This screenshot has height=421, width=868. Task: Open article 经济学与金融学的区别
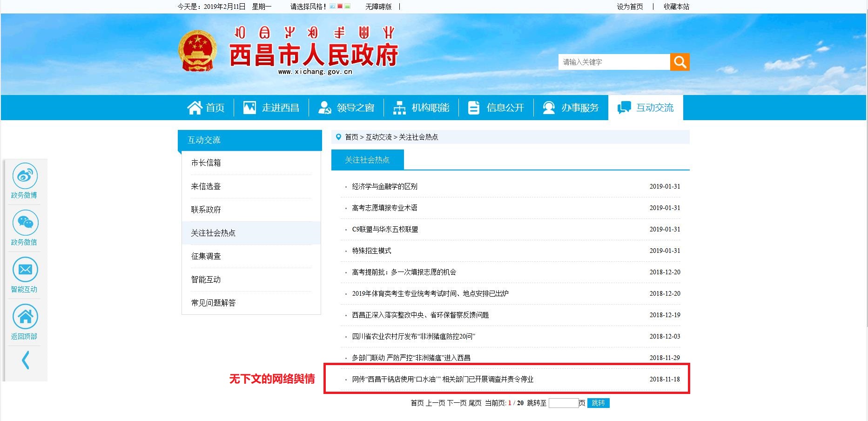(x=384, y=186)
